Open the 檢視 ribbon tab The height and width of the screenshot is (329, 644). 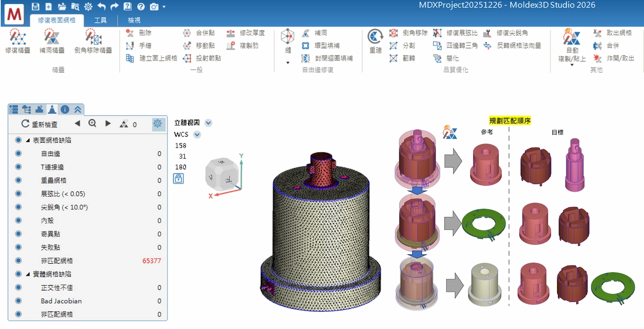pyautogui.click(x=134, y=20)
